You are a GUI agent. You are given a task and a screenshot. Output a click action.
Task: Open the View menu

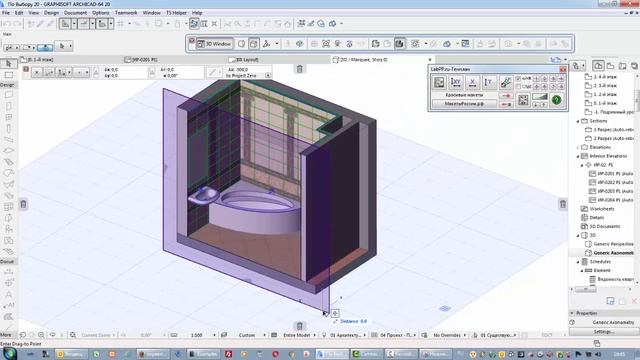[33, 13]
